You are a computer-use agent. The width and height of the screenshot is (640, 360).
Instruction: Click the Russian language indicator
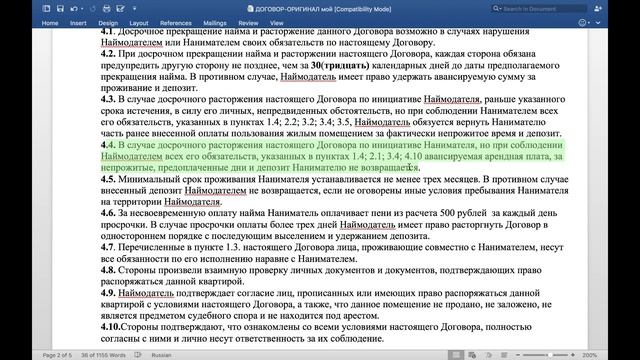pos(161,355)
